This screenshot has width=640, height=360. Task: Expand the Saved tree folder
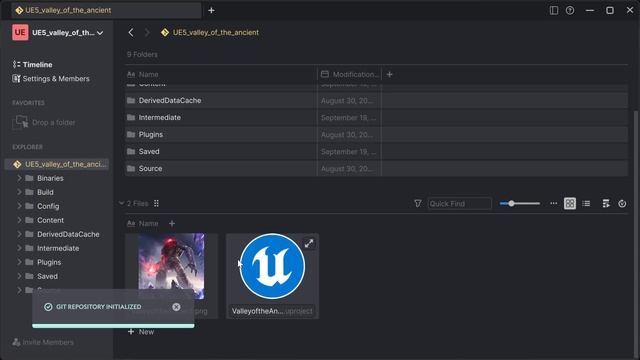[19, 276]
